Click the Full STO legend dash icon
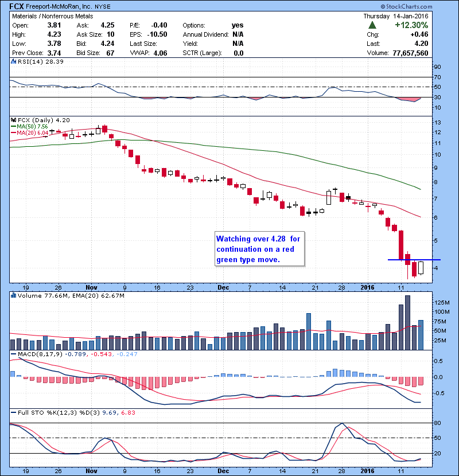This screenshot has height=476, width=459. click(13, 412)
